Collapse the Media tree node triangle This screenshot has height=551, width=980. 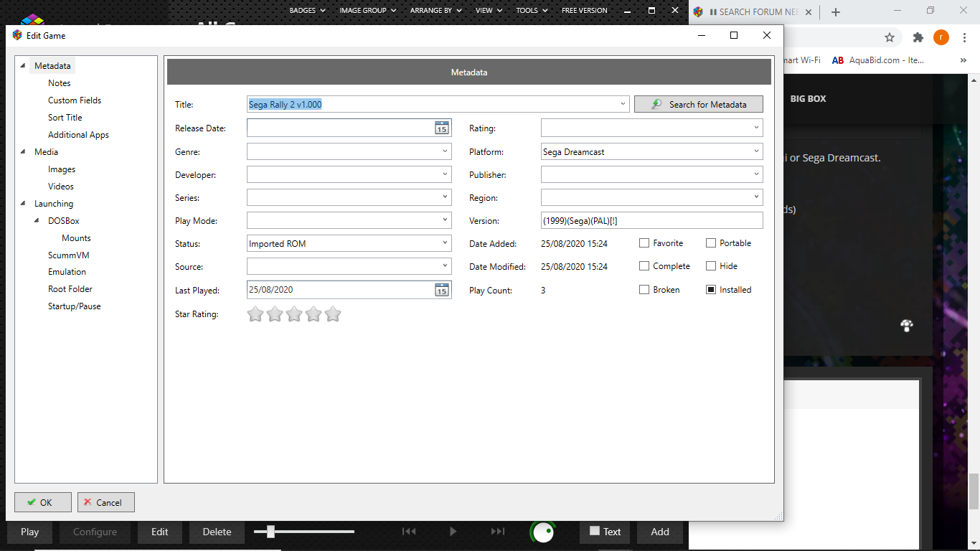[24, 152]
